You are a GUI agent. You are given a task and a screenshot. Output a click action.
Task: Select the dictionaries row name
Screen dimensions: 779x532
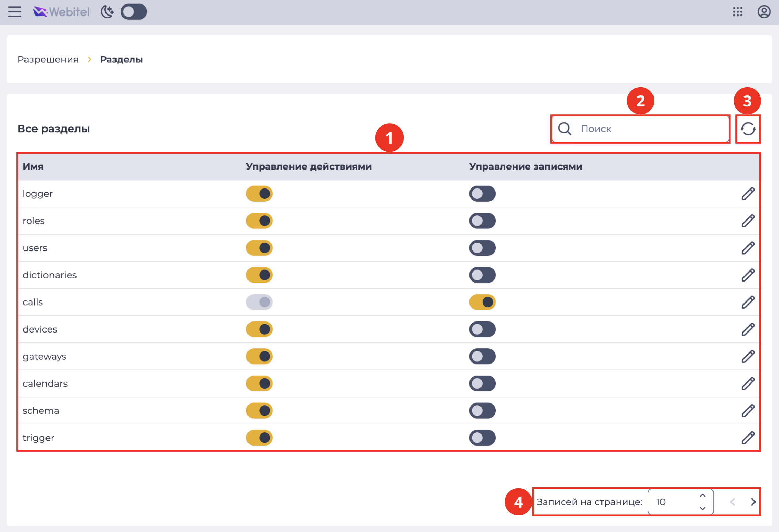50,275
